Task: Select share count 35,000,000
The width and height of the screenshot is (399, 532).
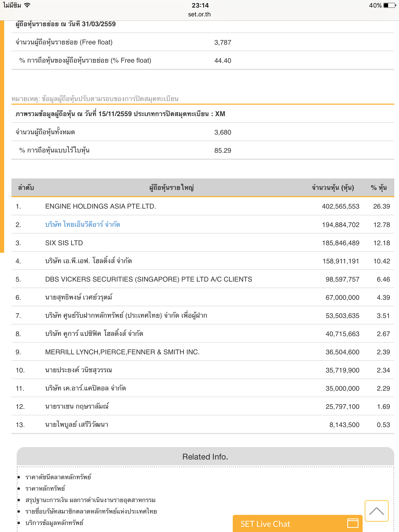Action: pos(342,388)
